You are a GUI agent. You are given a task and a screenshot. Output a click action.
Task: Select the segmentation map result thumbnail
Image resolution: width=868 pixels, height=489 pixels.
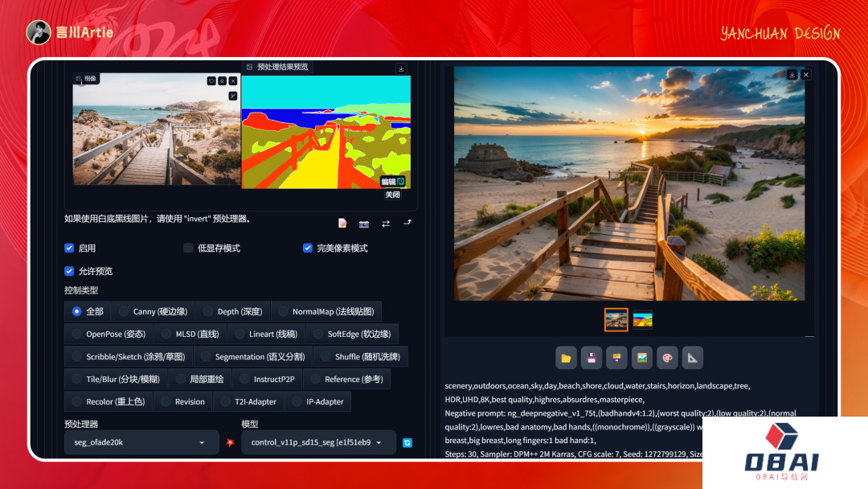tap(643, 319)
